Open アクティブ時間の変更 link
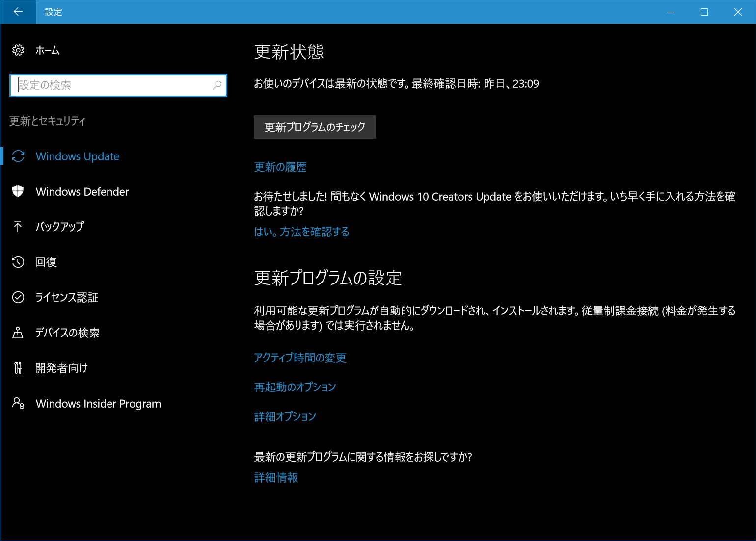The height and width of the screenshot is (541, 756). pos(300,358)
